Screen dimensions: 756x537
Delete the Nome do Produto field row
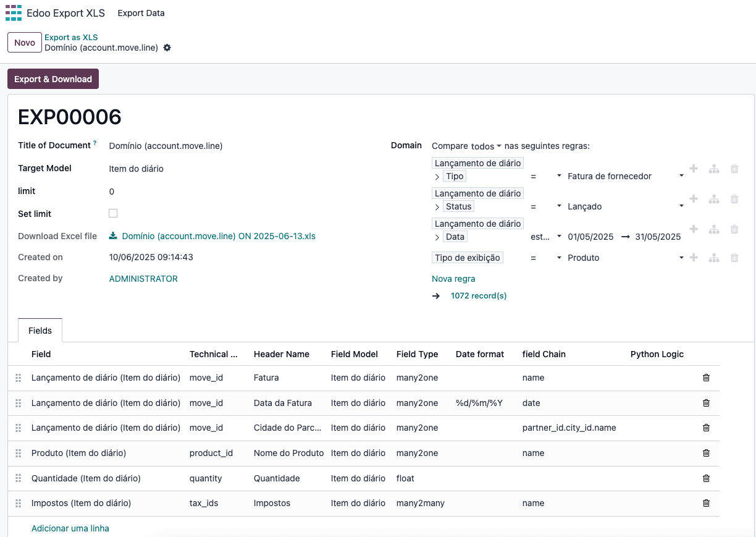coord(706,453)
